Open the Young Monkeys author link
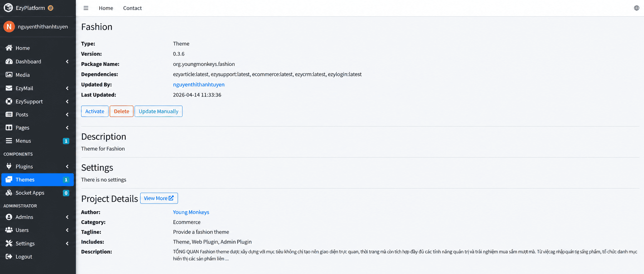Screen dimensions: 644x274 pyautogui.click(x=191, y=212)
